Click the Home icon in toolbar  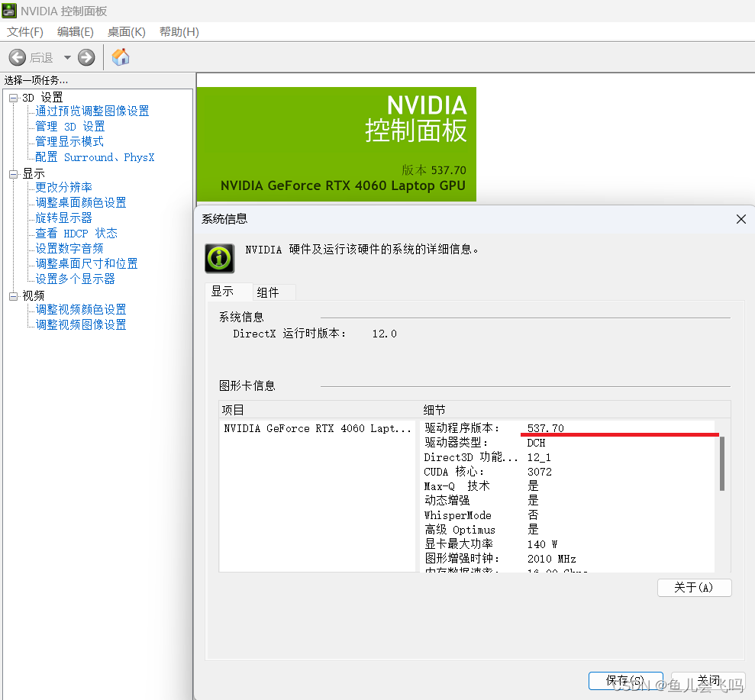[121, 56]
